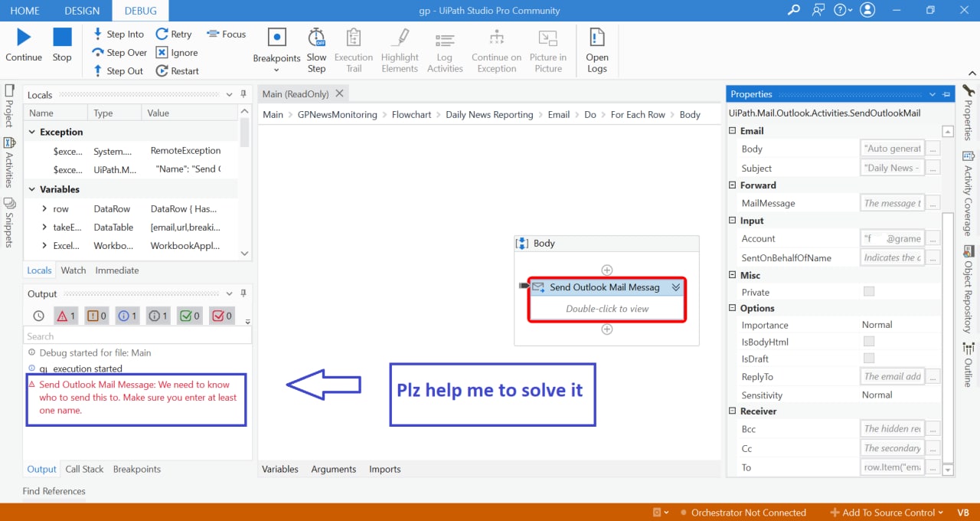The height and width of the screenshot is (521, 980).
Task: Stop the debugging session
Action: coord(62,37)
